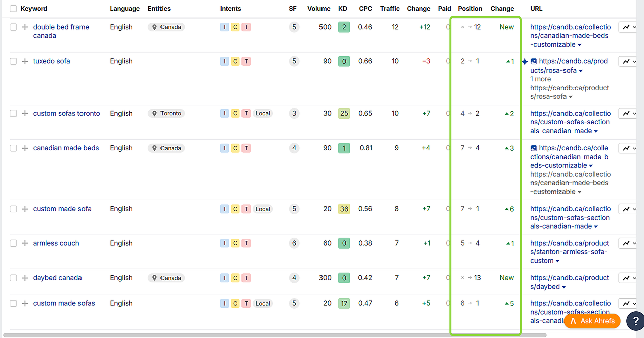Click SF count 6 for armless couch

(x=294, y=243)
